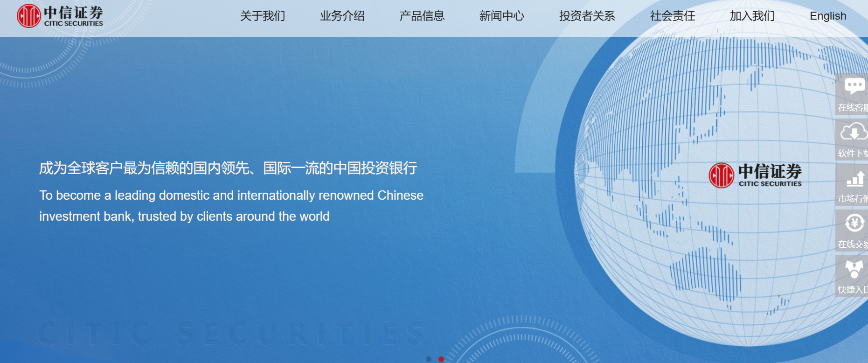The height and width of the screenshot is (363, 868).
Task: Open the 关于我们 menu
Action: coord(263,16)
